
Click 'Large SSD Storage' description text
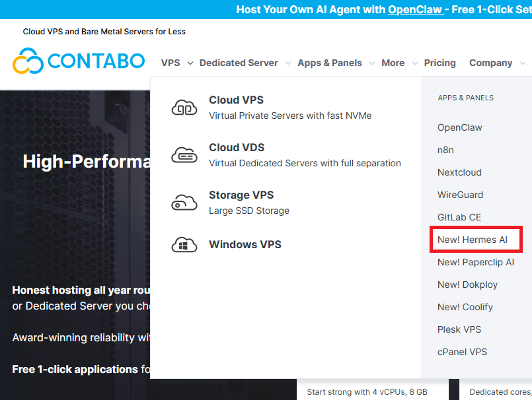pyautogui.click(x=249, y=211)
